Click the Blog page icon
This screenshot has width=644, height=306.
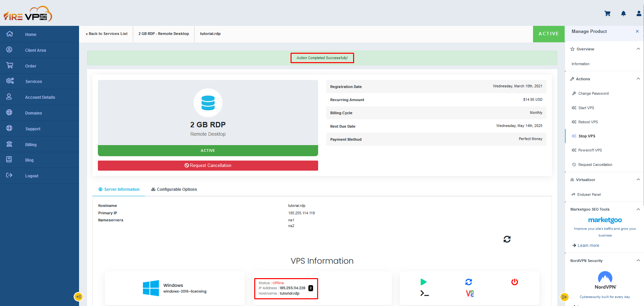click(9, 160)
